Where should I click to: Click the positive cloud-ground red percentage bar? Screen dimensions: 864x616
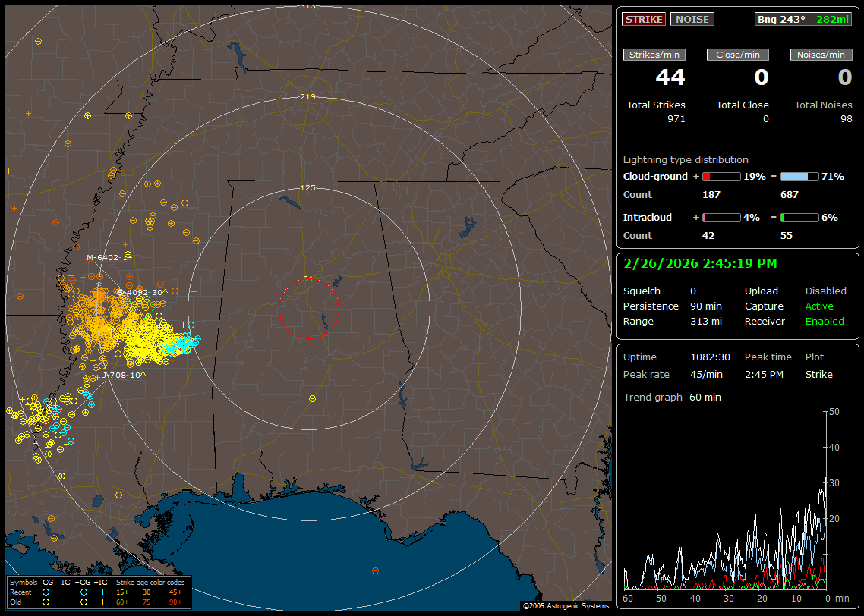coord(721,176)
